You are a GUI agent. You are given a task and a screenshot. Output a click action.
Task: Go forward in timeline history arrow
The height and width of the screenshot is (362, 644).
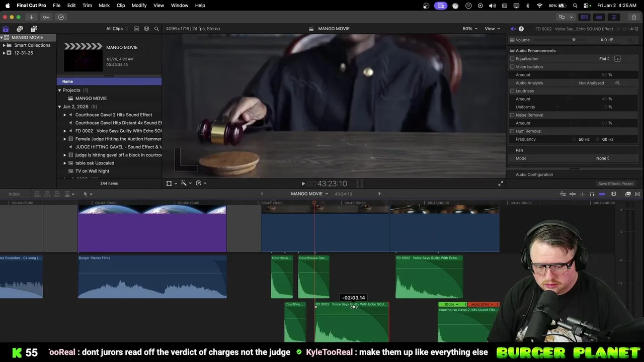379,194
